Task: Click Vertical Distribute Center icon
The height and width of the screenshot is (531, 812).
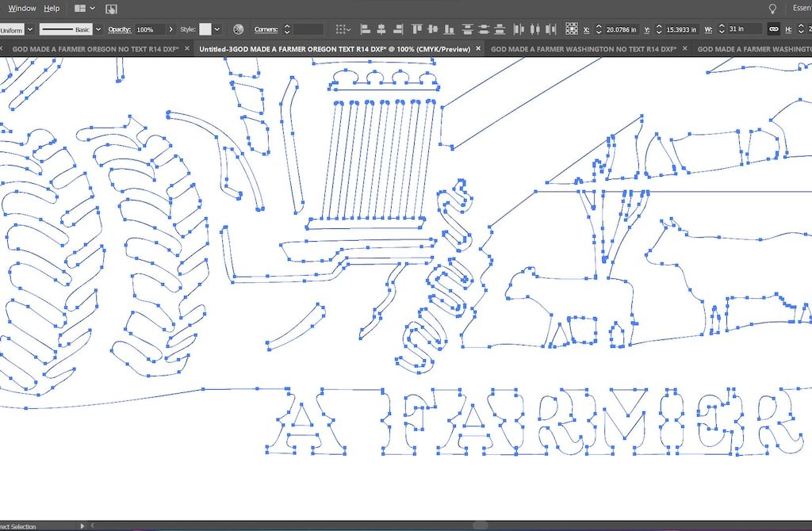Action: point(484,29)
